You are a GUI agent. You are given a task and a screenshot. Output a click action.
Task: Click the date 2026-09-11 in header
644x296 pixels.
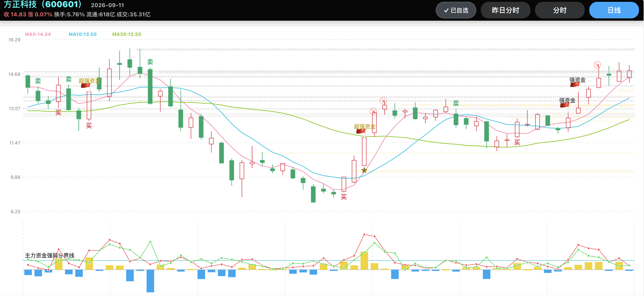[x=107, y=5]
